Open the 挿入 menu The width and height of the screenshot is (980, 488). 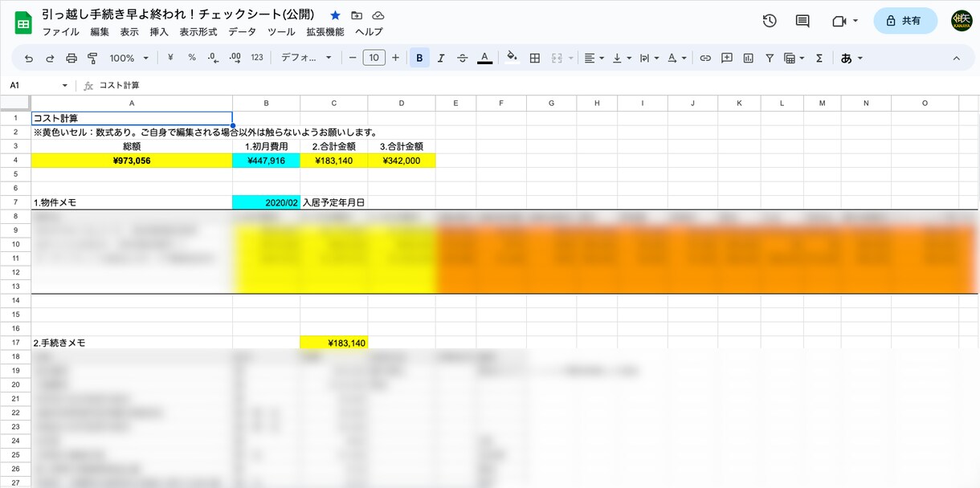pyautogui.click(x=159, y=32)
